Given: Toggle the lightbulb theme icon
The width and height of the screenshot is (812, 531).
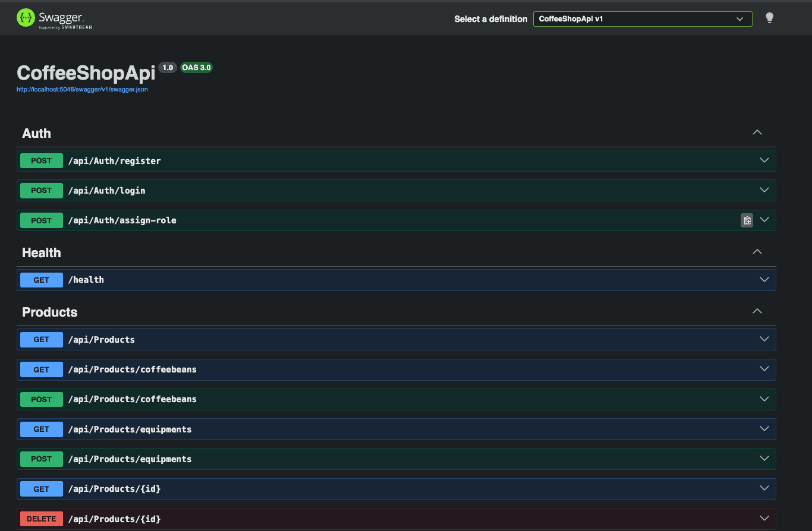Looking at the screenshot, I should click(x=769, y=18).
